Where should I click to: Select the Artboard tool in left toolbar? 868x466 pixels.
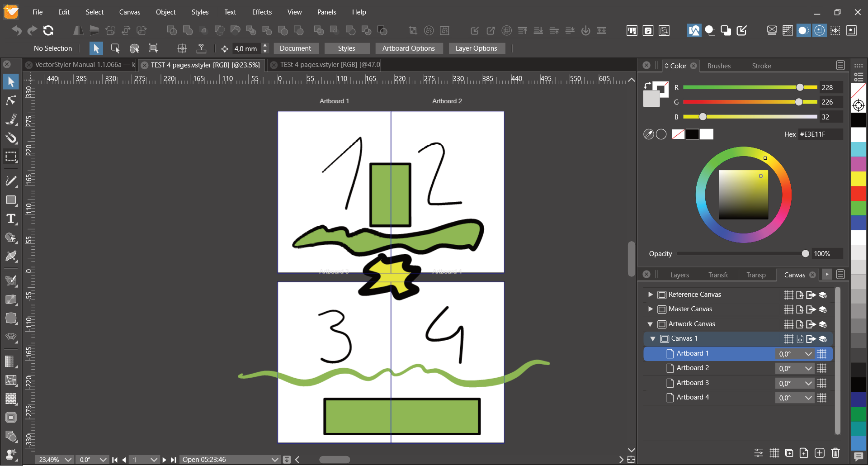coord(11,157)
